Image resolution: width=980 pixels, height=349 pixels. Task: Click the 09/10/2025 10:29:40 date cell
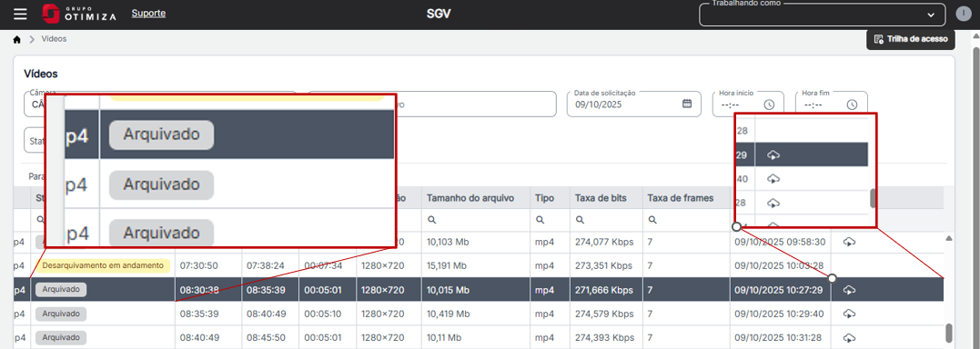pos(780,314)
